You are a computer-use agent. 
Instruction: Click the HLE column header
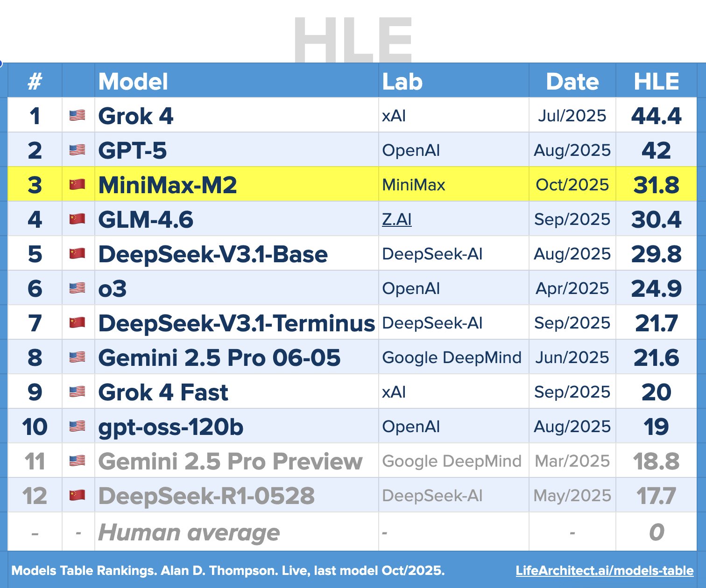click(x=656, y=82)
